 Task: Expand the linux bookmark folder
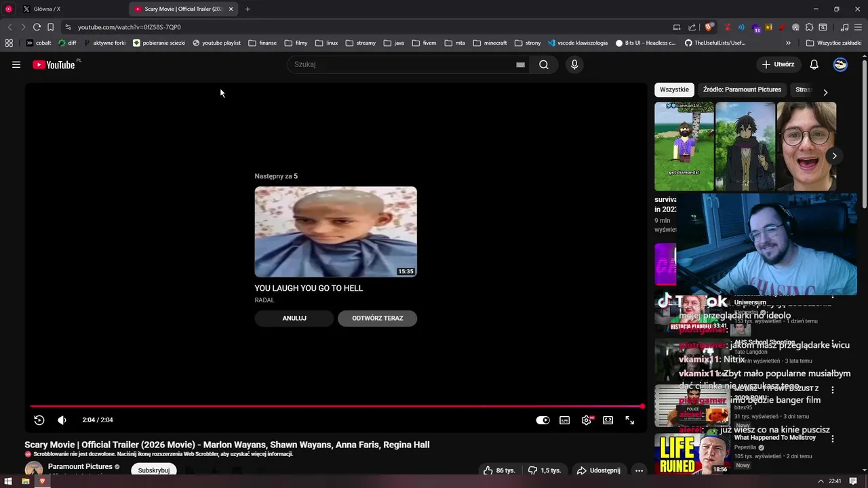pyautogui.click(x=326, y=43)
